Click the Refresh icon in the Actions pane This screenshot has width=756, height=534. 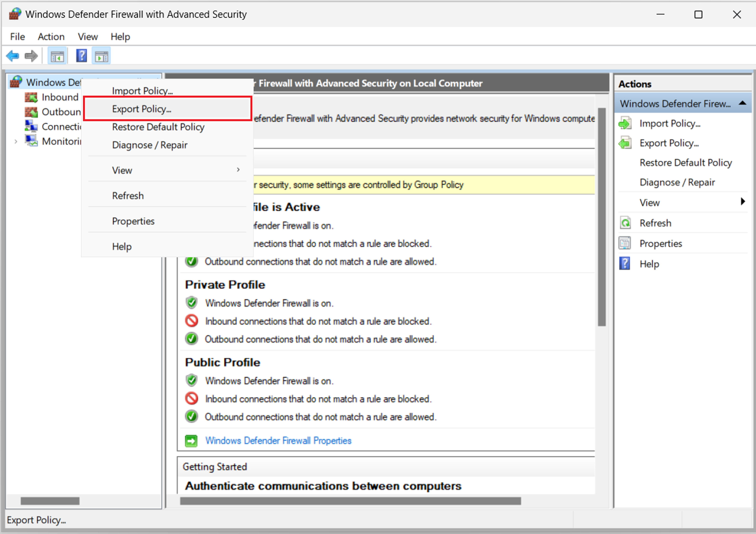[625, 223]
